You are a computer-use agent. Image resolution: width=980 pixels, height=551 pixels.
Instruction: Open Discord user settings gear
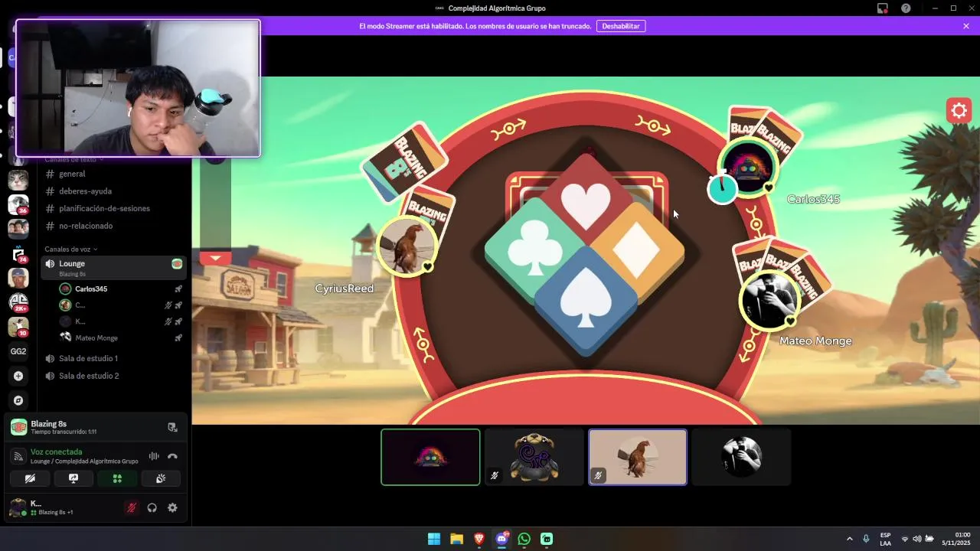[172, 507]
